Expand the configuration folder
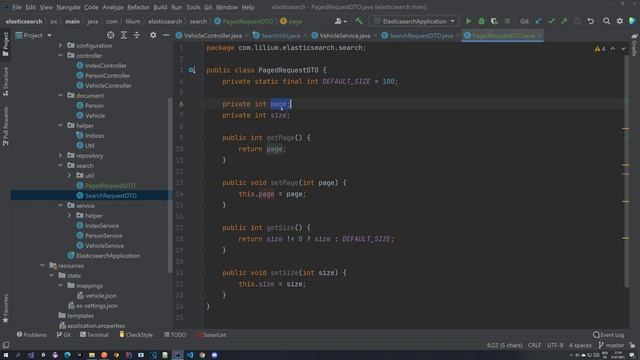The height and width of the screenshot is (360, 640). (60, 45)
